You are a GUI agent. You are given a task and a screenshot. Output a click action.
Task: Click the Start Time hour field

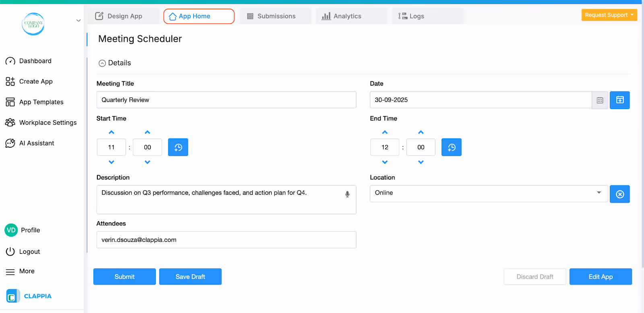[x=111, y=147]
